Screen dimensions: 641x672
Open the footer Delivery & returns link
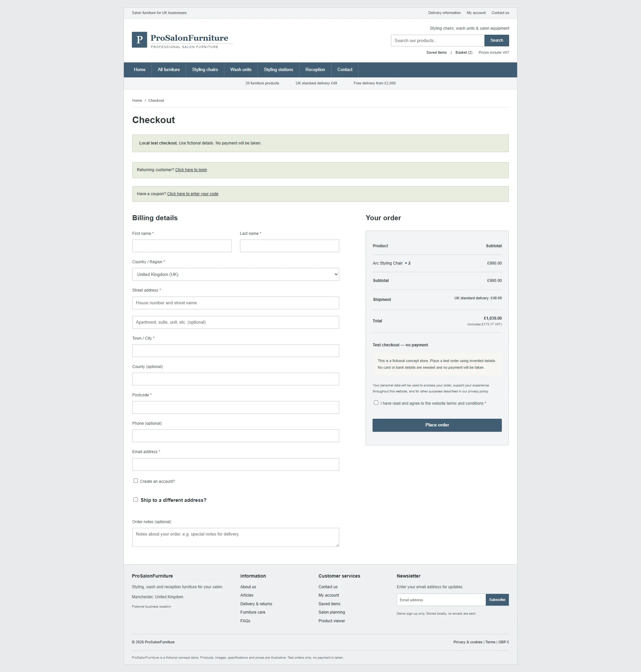(x=256, y=604)
